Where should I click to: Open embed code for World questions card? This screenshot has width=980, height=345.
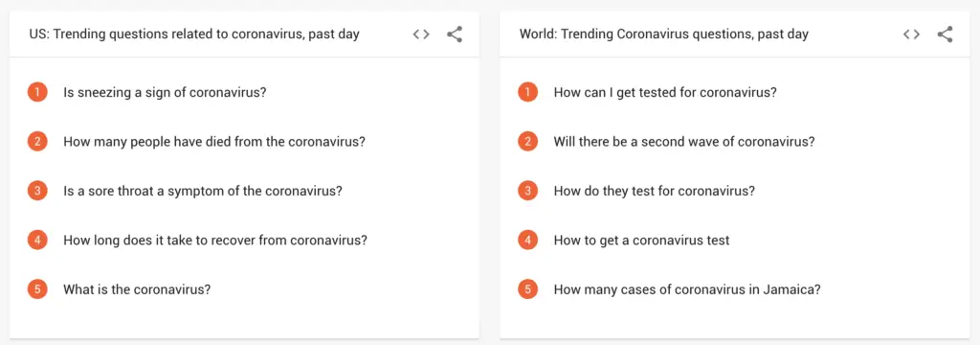click(912, 34)
